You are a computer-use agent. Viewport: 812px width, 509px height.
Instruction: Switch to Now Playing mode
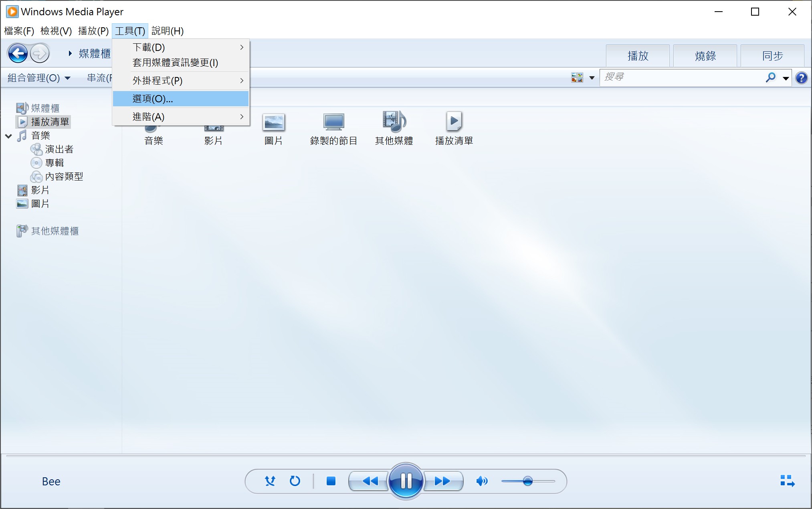787,481
